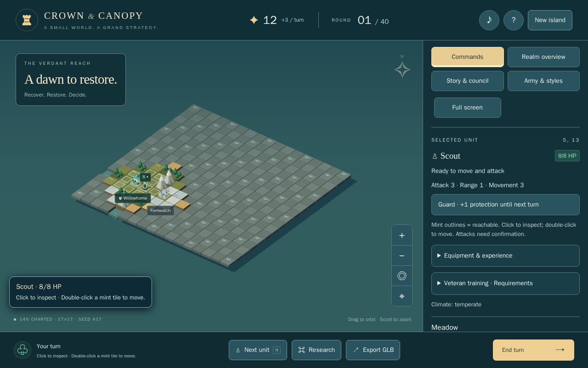Center on unit with crosshair icon
Viewport: 588px width, 368px height.
coord(402,296)
